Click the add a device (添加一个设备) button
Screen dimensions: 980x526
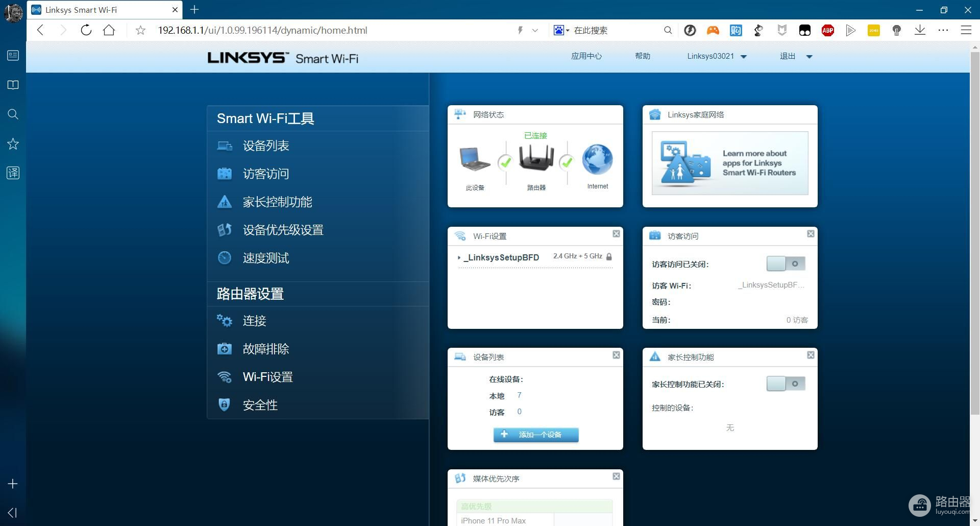point(536,435)
